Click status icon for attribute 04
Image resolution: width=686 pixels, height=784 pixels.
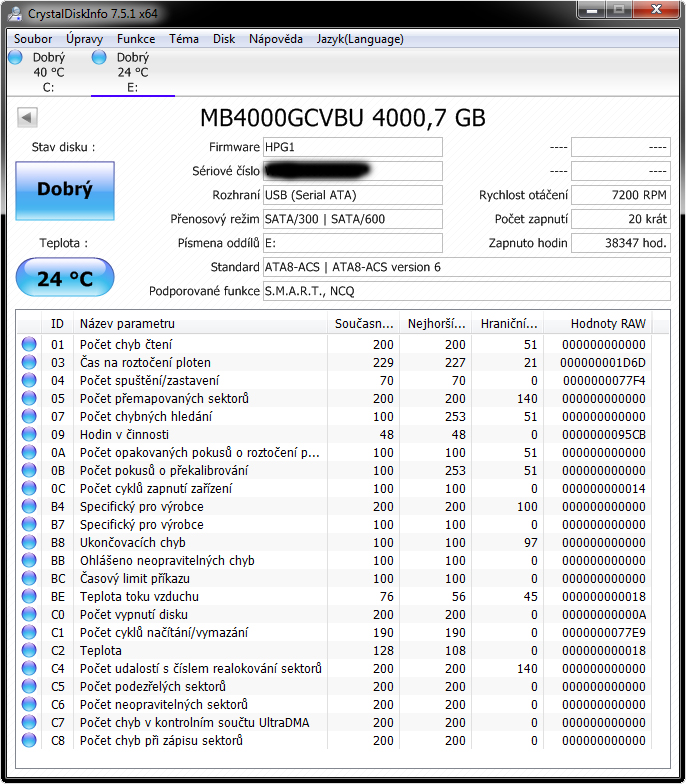29,380
